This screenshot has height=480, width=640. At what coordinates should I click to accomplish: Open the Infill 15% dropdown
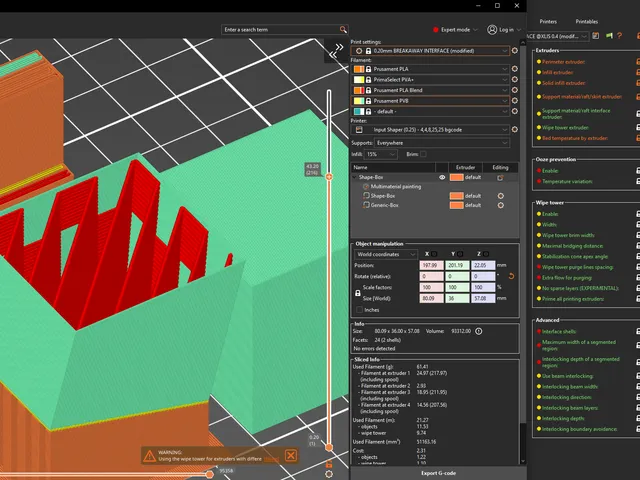pos(380,154)
